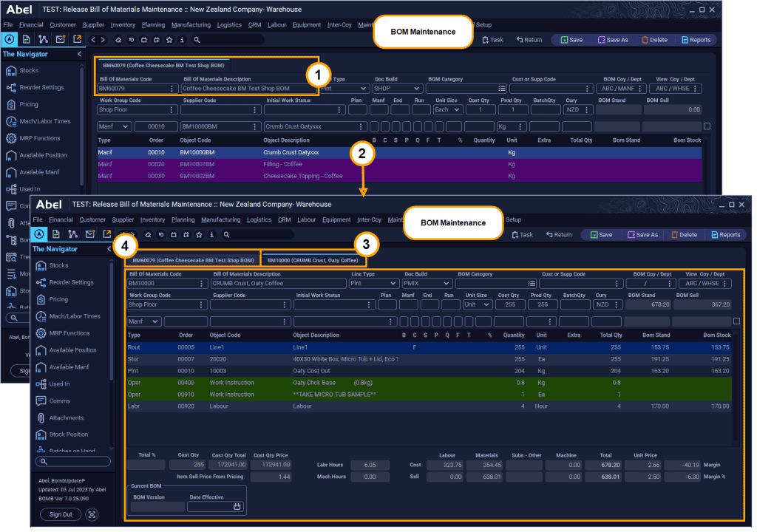The height and width of the screenshot is (532, 757).
Task: Tick the checkbox at end of front window entry row
Action: tap(736, 321)
